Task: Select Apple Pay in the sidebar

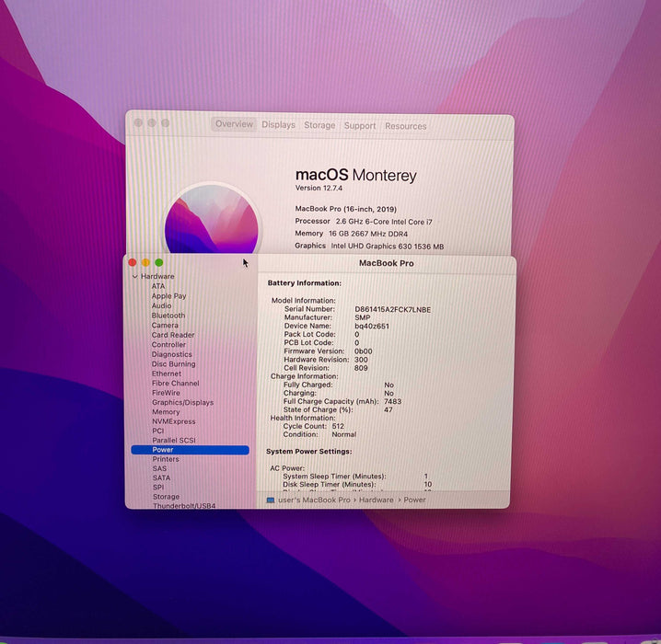Action: tap(168, 296)
